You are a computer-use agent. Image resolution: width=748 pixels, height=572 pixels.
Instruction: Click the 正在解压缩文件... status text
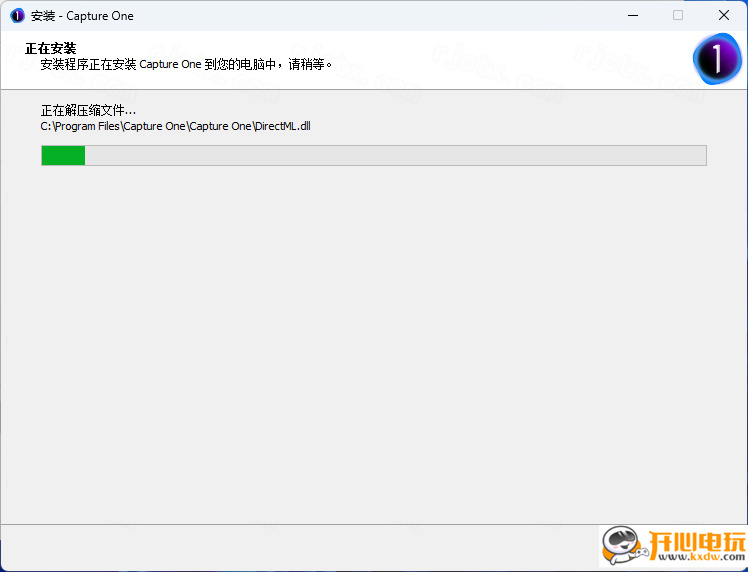pyautogui.click(x=88, y=111)
